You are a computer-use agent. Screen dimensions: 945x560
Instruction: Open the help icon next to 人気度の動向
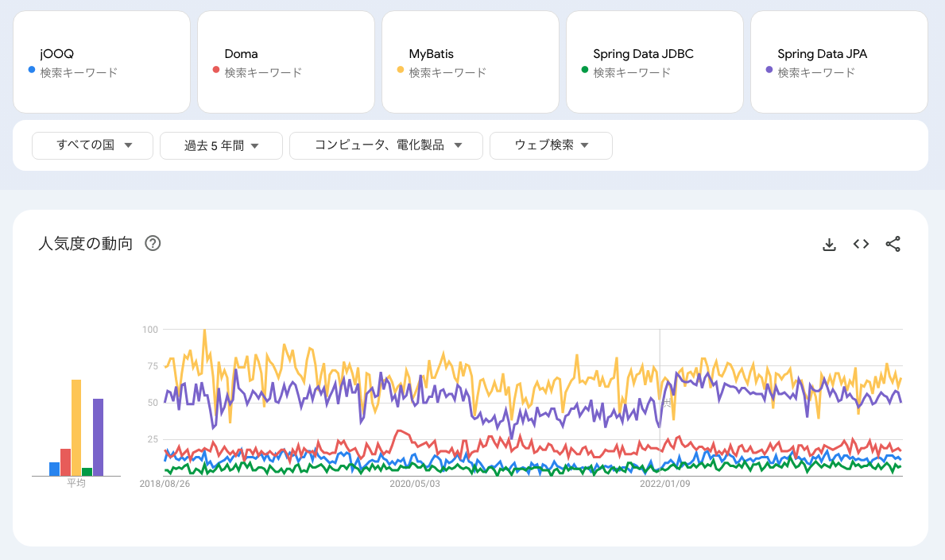pyautogui.click(x=151, y=244)
